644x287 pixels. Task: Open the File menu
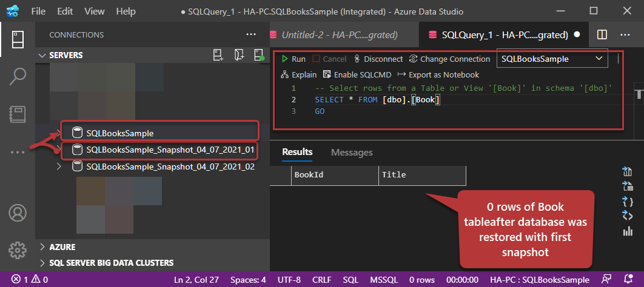(x=38, y=12)
